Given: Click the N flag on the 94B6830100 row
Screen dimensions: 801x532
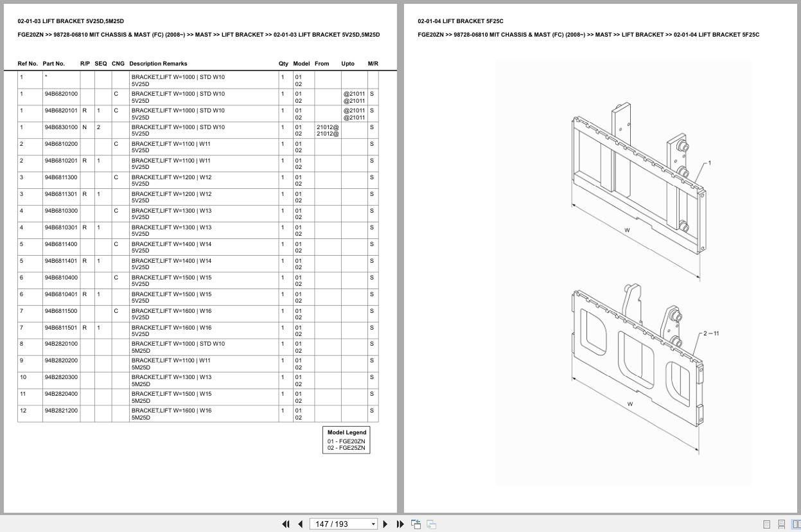Looking at the screenshot, I should pos(84,127).
